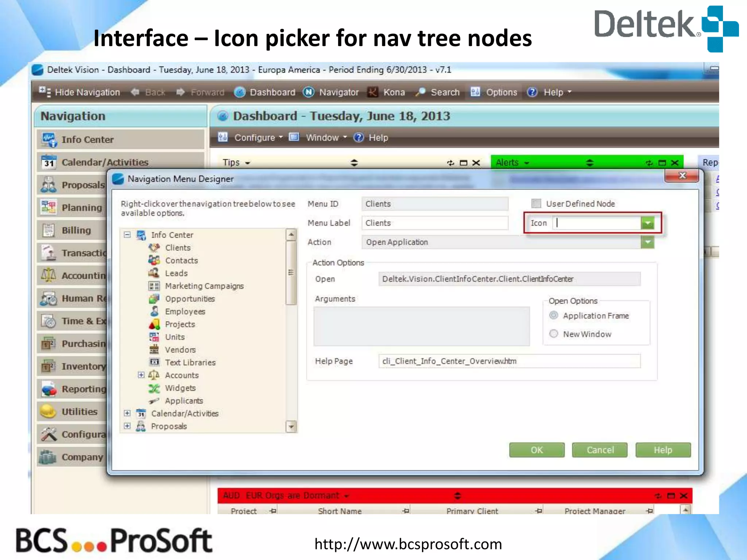
Task: Select the New Window radio option
Action: point(554,334)
